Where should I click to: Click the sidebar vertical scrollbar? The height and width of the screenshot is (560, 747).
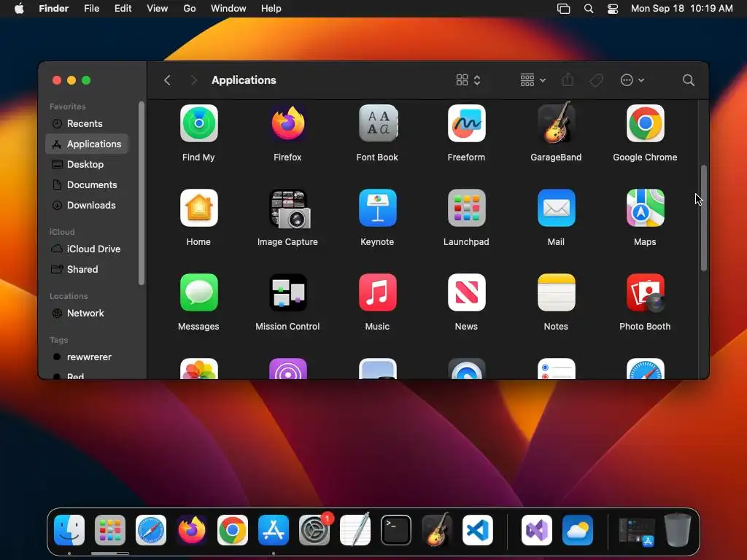pyautogui.click(x=141, y=193)
